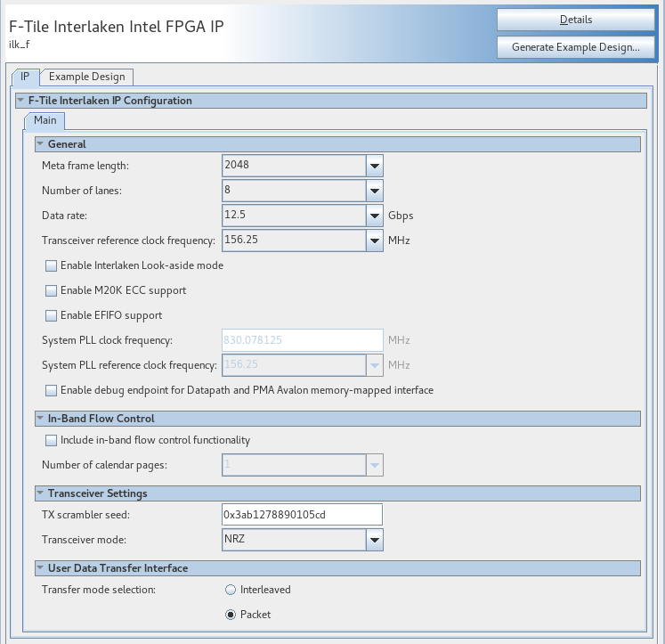Image resolution: width=665 pixels, height=644 pixels.
Task: Click the ilk_f instance name
Action: [x=19, y=45]
